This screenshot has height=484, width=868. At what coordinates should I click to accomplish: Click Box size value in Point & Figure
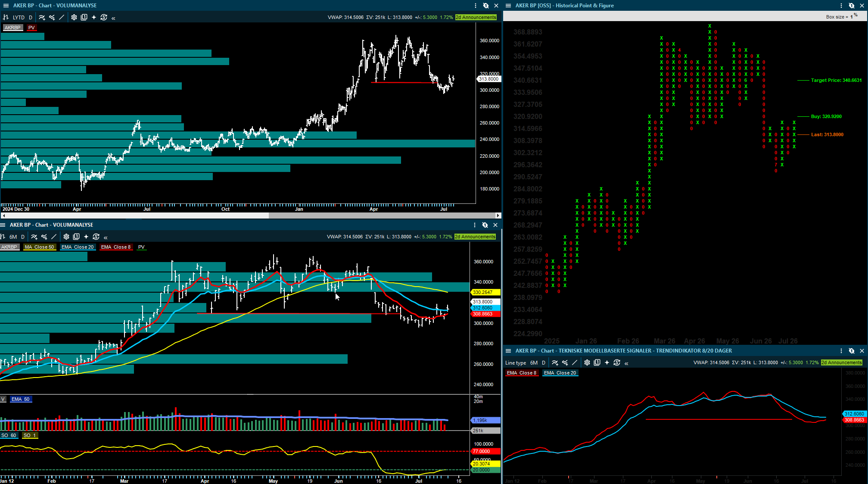coord(852,17)
